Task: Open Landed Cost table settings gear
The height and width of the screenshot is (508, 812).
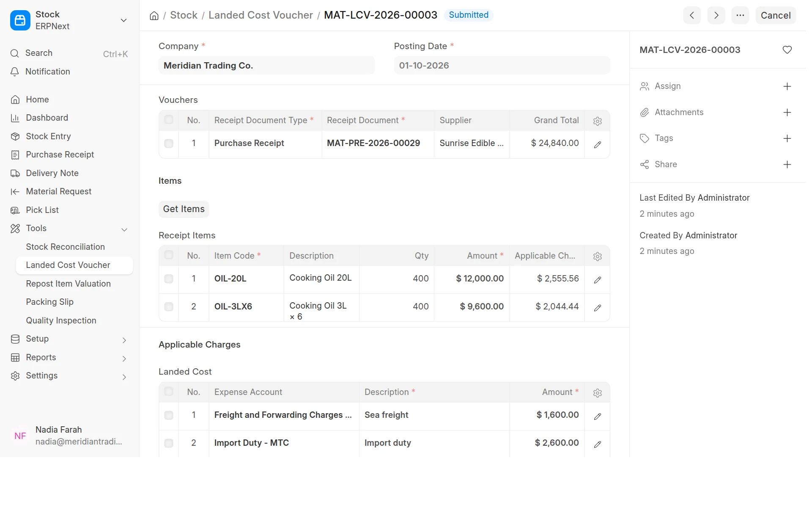Action: point(597,393)
